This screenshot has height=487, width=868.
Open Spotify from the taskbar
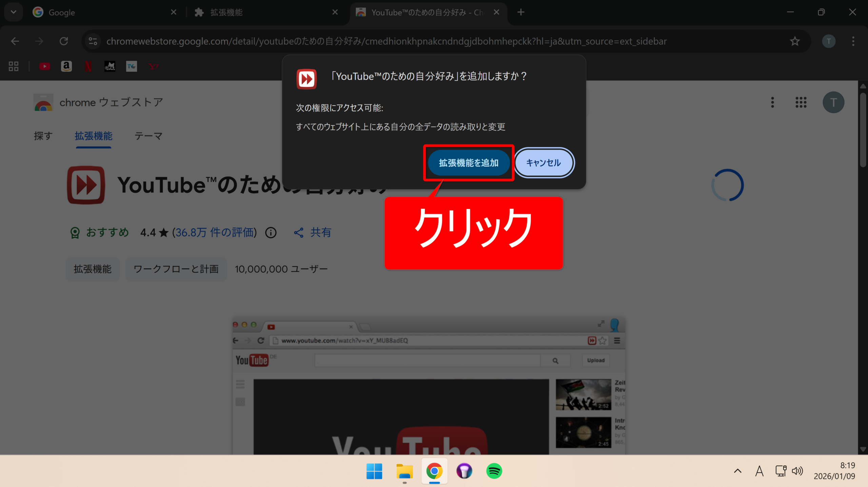tap(494, 471)
